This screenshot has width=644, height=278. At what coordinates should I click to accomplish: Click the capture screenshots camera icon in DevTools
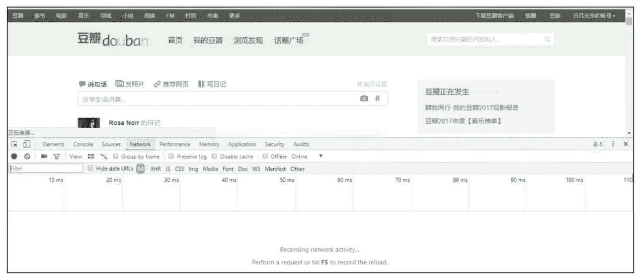tap(44, 156)
